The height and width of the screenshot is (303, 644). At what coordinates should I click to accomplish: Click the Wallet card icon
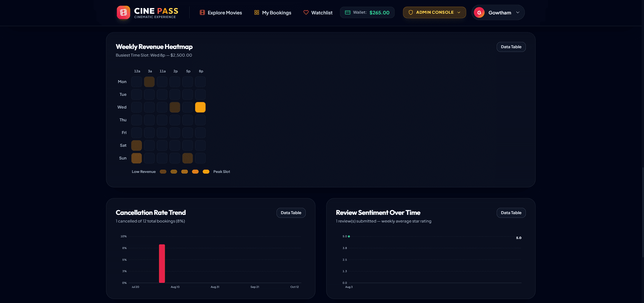pos(348,12)
